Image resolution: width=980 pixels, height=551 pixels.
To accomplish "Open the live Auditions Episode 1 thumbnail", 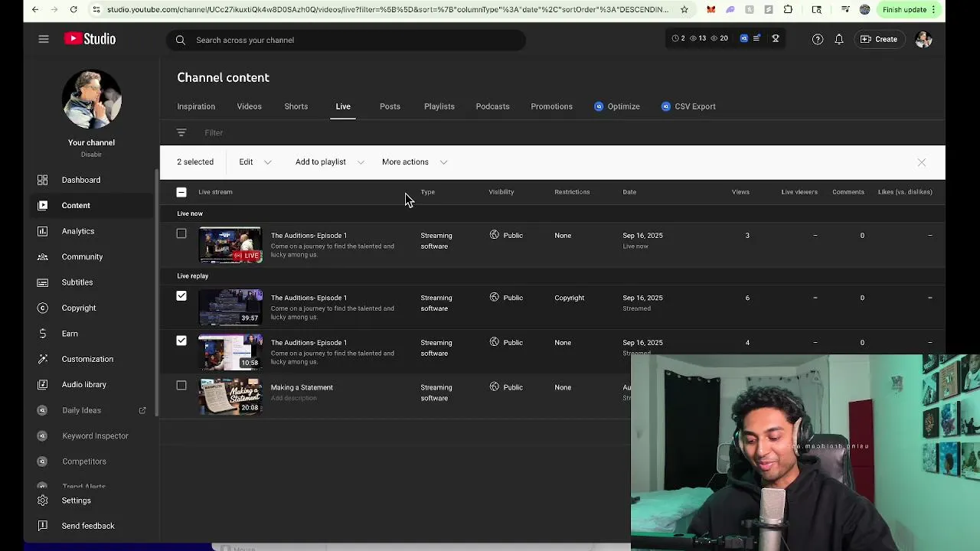I will coord(230,245).
